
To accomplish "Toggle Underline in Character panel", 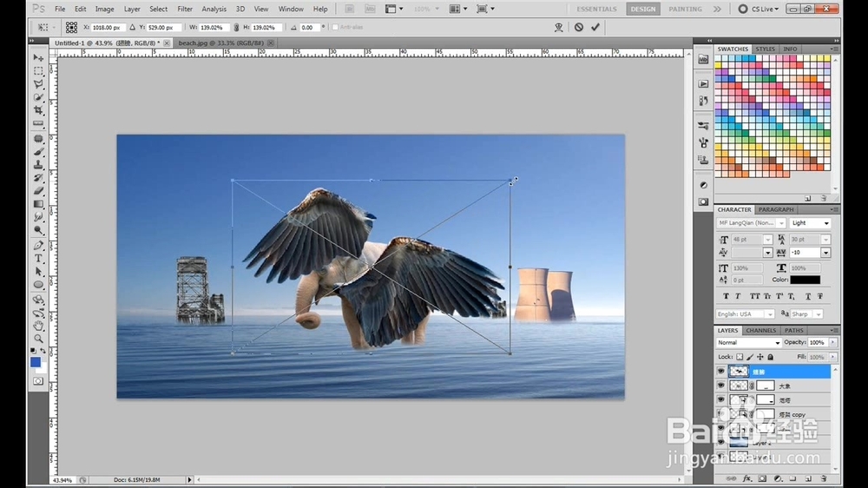I will [x=808, y=296].
